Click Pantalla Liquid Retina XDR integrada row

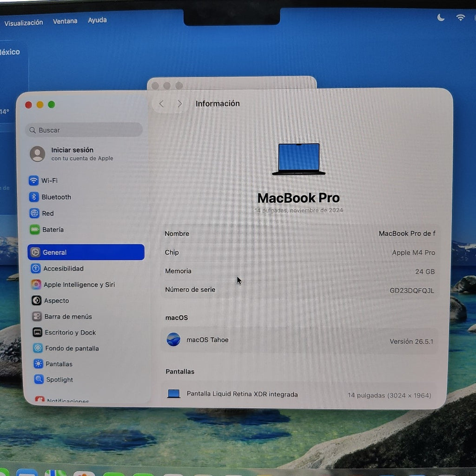[299, 394]
